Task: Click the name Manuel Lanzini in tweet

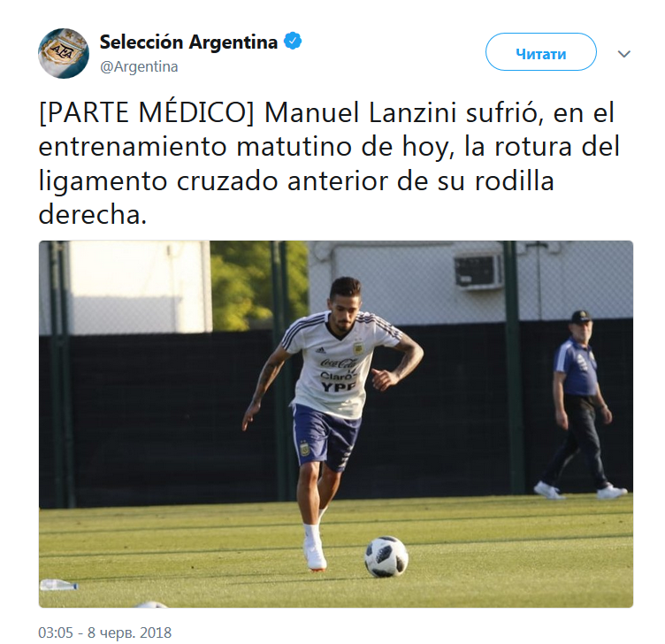Action: pos(361,113)
